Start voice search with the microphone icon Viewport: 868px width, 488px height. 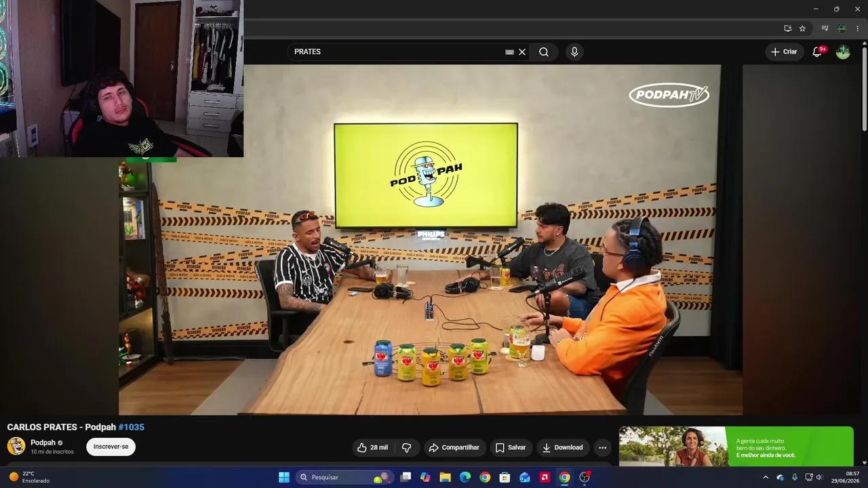pyautogui.click(x=574, y=52)
